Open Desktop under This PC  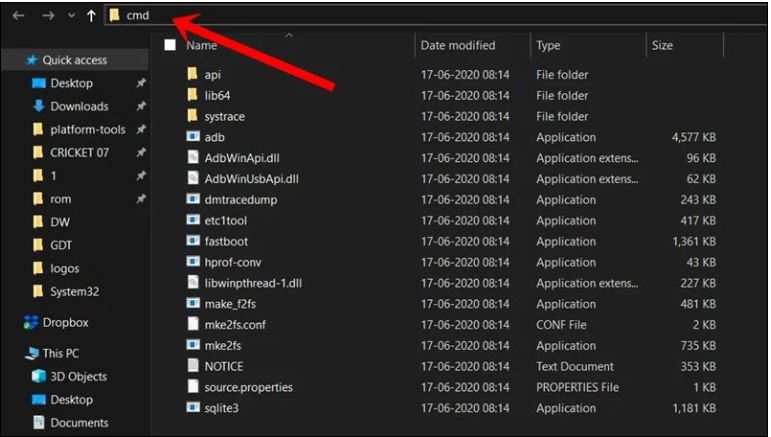(x=71, y=400)
